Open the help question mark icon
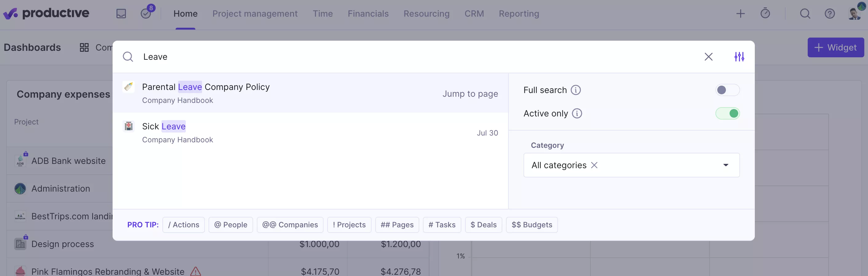 click(830, 14)
